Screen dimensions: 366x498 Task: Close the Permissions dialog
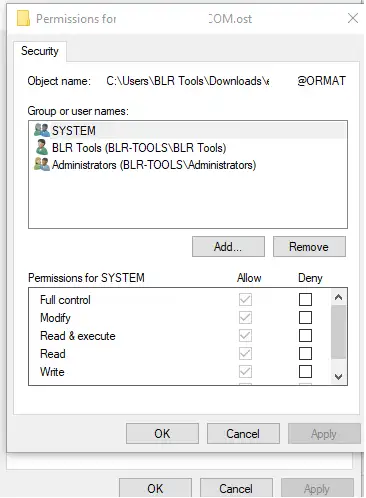tap(353, 18)
